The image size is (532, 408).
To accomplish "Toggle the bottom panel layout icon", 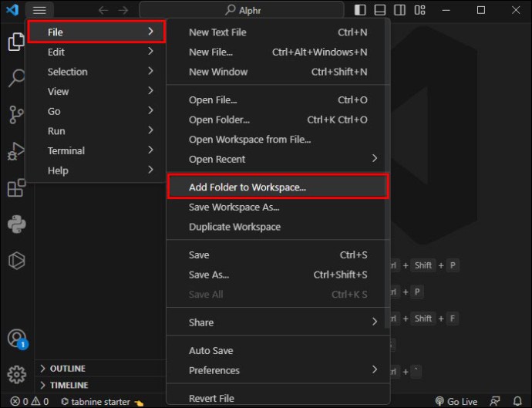I will (379, 10).
